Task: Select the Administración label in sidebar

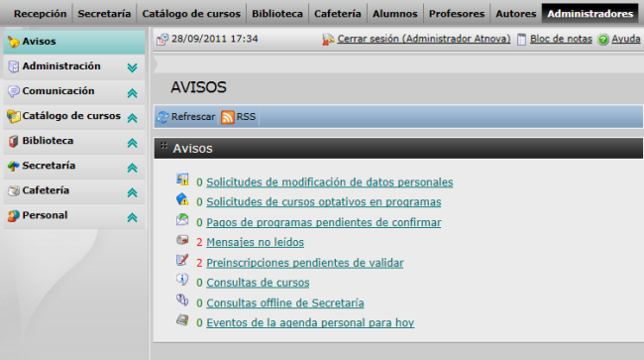Action: click(x=61, y=66)
